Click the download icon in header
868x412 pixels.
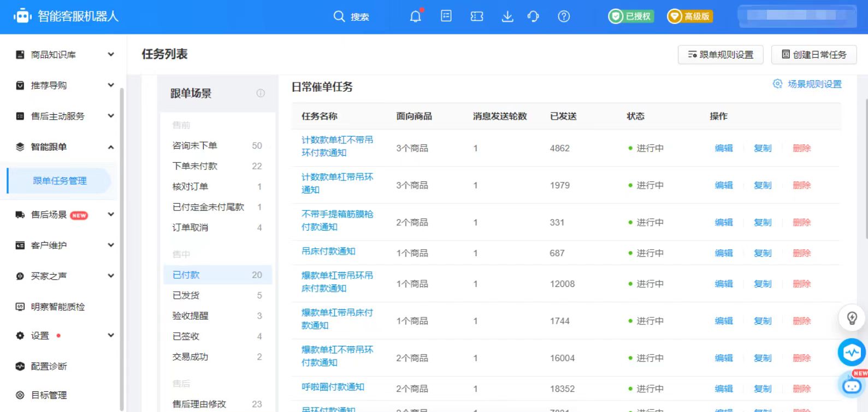coord(507,16)
